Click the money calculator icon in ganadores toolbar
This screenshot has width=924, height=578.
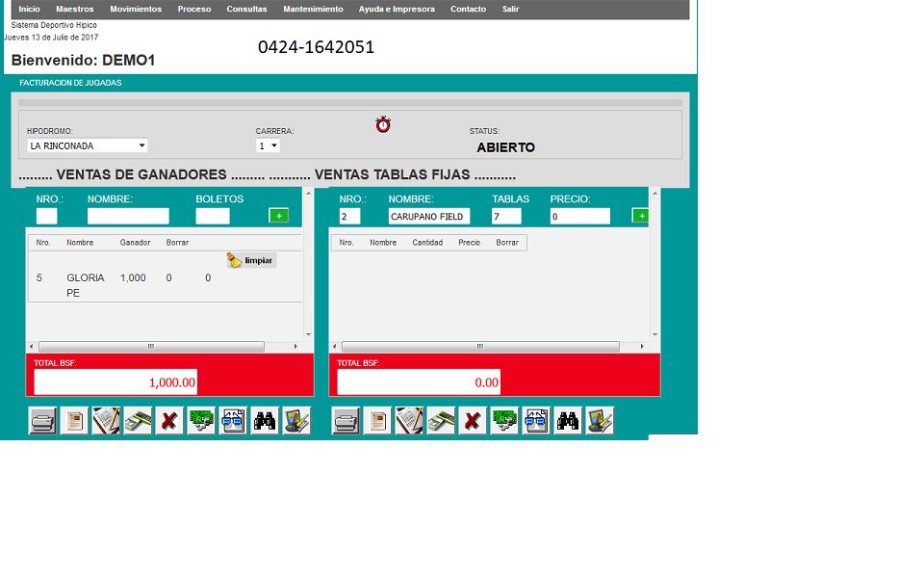pos(138,420)
